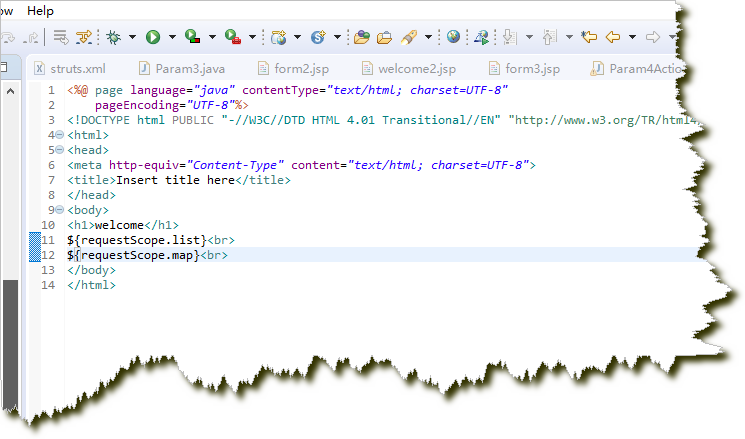Click the Open Type folder icon
The width and height of the screenshot is (745, 439).
[362, 37]
